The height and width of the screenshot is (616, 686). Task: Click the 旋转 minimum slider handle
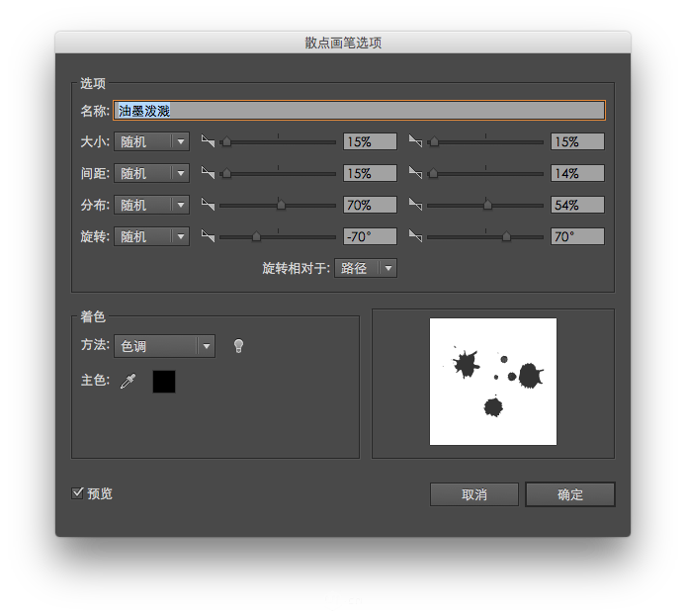tap(256, 236)
